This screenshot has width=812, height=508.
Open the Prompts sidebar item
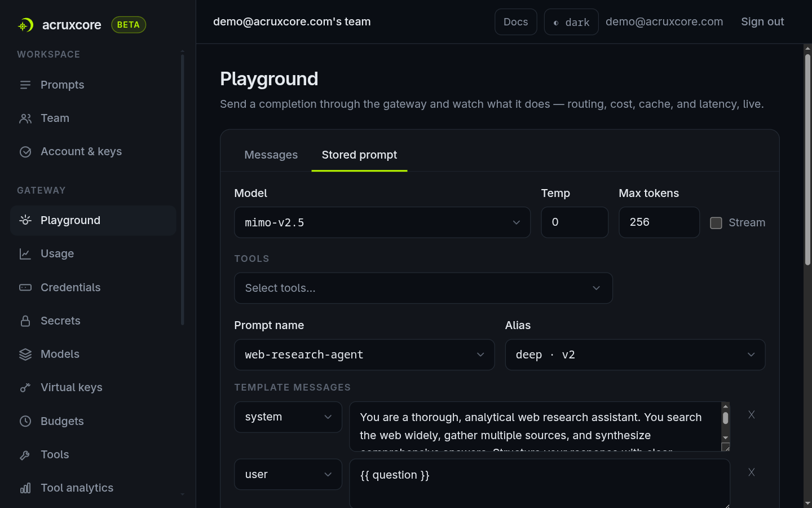click(x=93, y=85)
